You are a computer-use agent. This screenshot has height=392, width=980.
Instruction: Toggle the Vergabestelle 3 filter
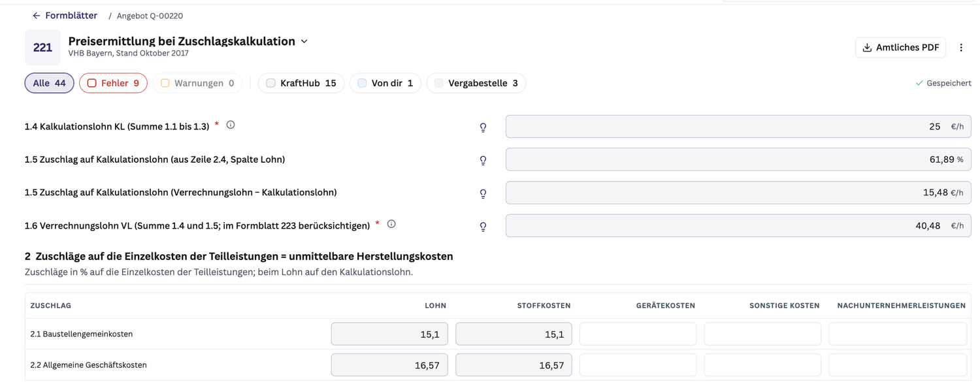pos(476,83)
